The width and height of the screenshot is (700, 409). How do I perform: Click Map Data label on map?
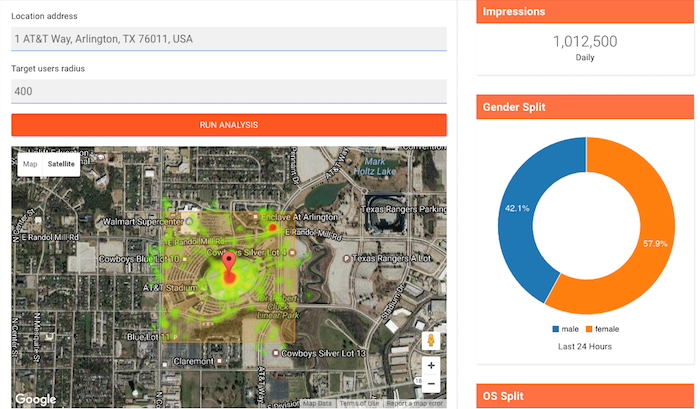pyautogui.click(x=317, y=403)
